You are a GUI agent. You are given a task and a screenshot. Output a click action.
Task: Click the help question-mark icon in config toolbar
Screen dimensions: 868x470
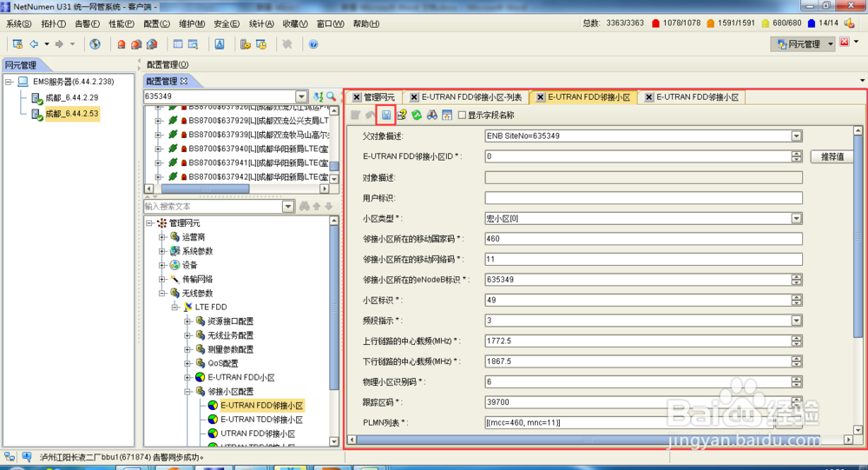(x=401, y=116)
